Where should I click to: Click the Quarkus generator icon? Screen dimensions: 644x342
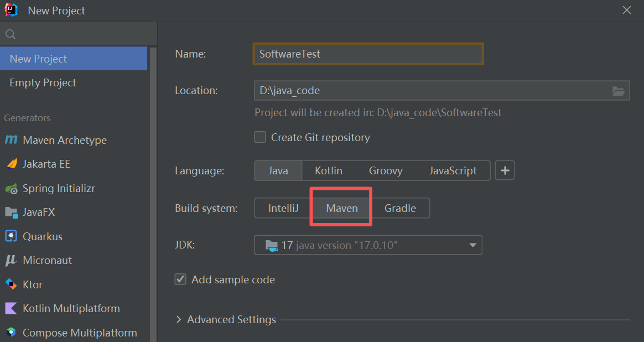pos(11,236)
